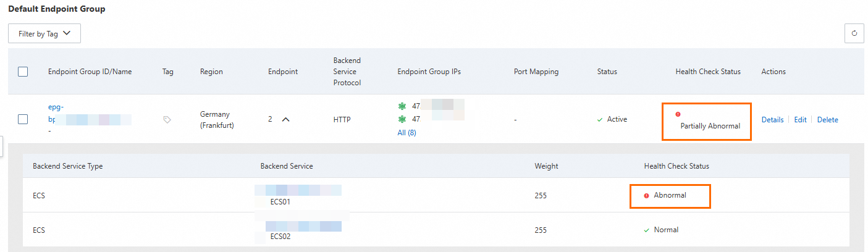Click the red Partially Abnormal warning icon

(x=678, y=114)
